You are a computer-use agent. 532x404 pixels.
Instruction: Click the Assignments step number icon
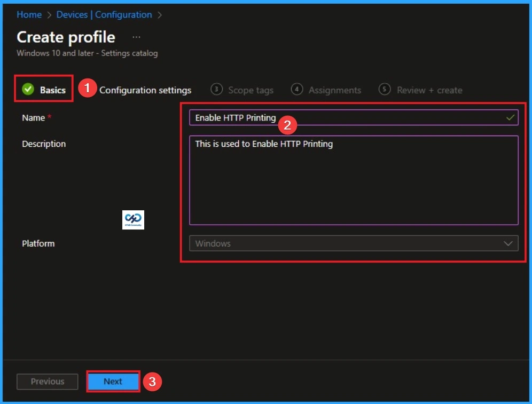point(297,90)
